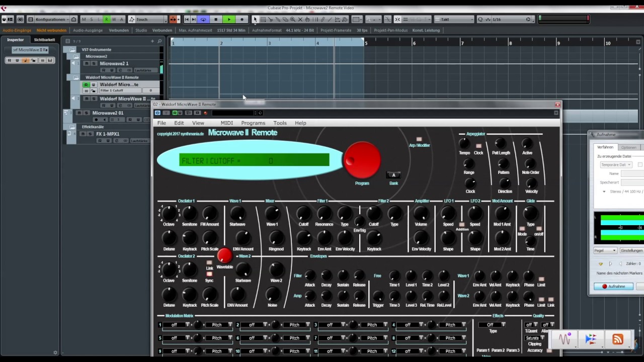Click the red Wavetable knob
The height and width of the screenshot is (362, 644).
[224, 256]
